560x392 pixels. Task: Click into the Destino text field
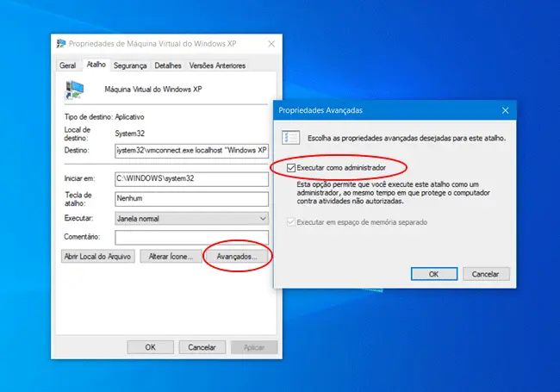click(191, 150)
